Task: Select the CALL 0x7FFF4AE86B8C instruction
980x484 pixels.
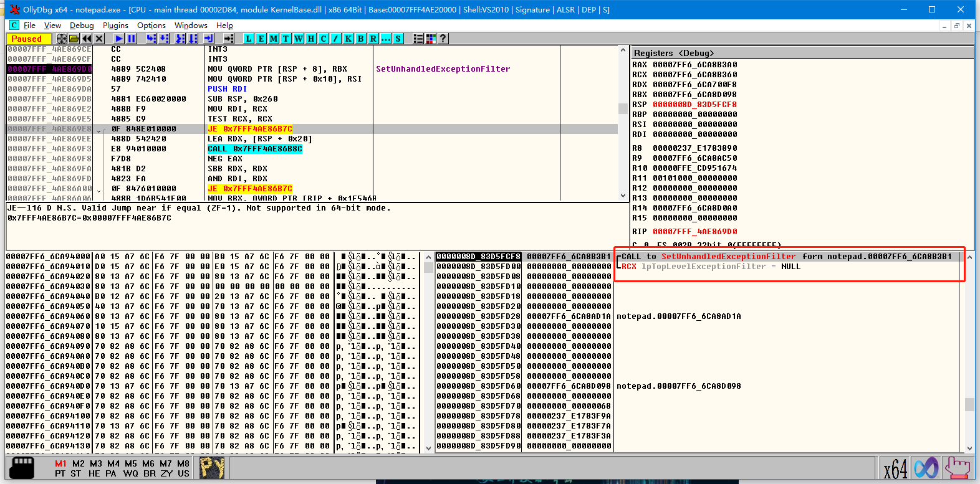Action: point(255,149)
